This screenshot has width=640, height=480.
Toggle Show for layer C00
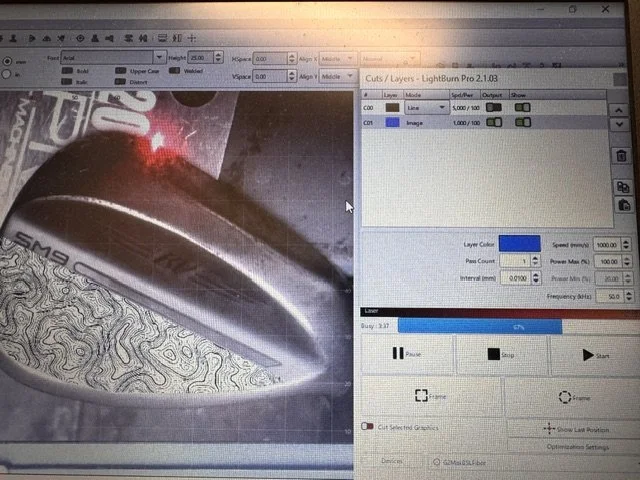522,107
